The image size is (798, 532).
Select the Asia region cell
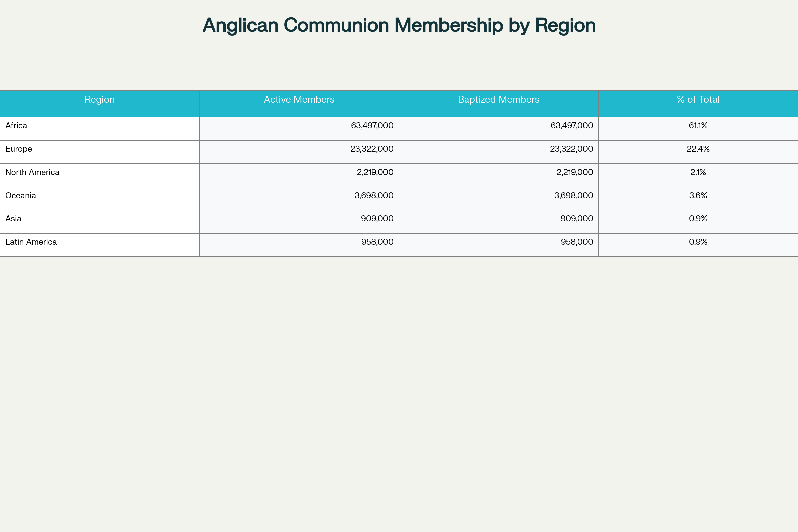(14, 219)
